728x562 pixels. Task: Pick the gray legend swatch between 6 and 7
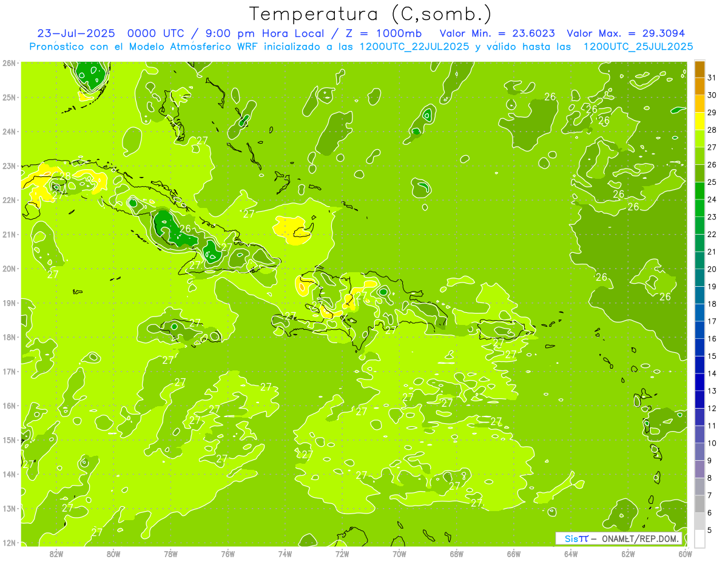click(699, 504)
